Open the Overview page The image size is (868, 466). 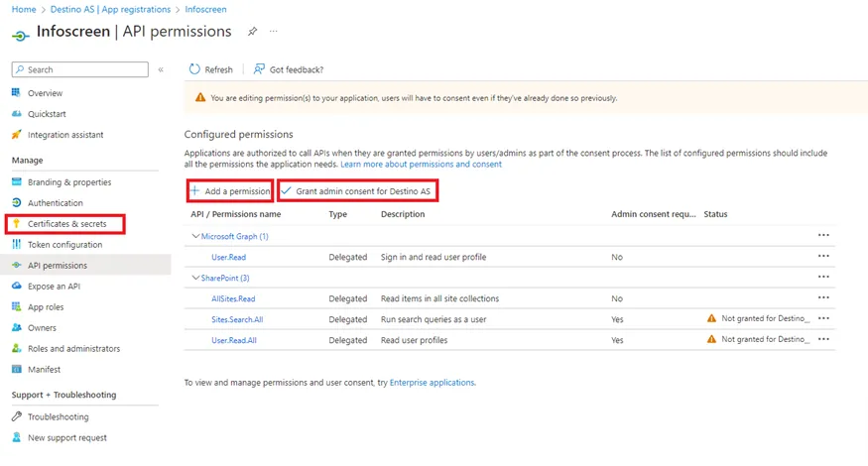45,93
